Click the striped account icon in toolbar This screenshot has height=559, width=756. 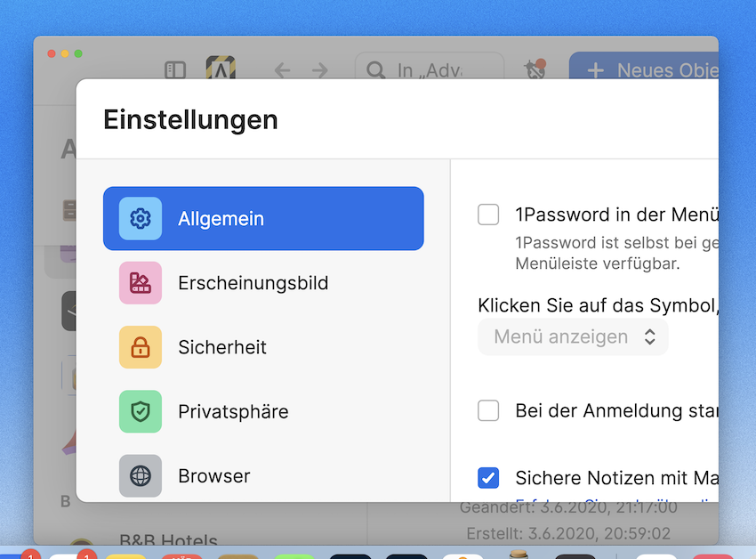coord(221,69)
